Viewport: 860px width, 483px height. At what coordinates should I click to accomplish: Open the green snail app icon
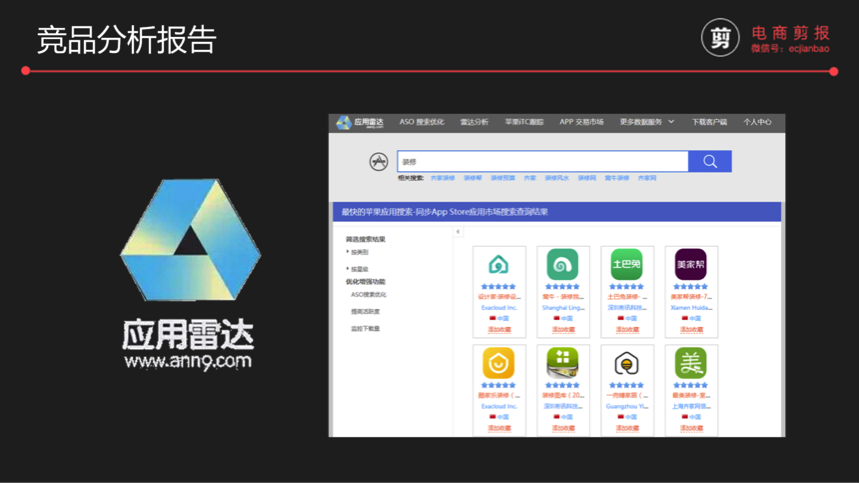563,265
